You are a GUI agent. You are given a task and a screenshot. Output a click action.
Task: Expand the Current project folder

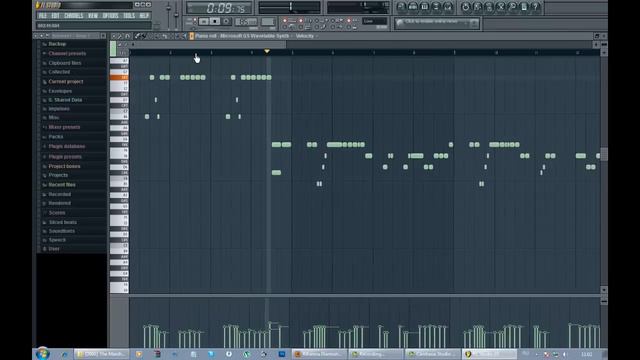point(66,82)
